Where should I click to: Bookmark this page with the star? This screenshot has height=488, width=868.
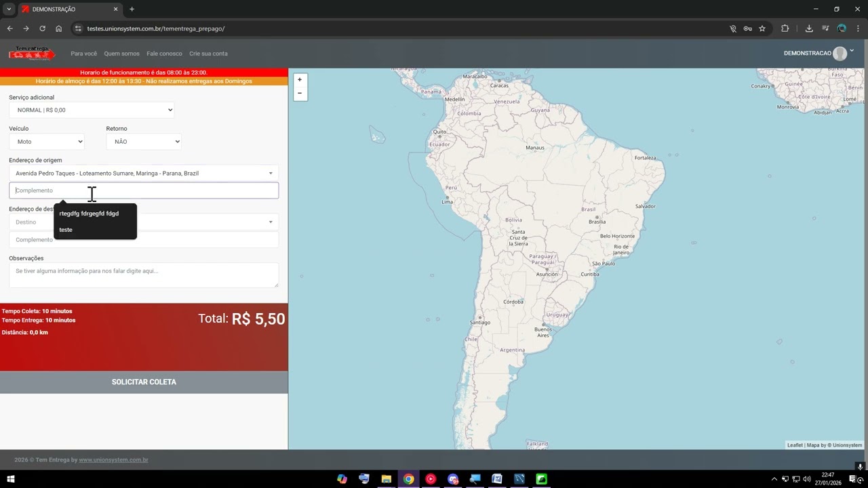point(762,28)
